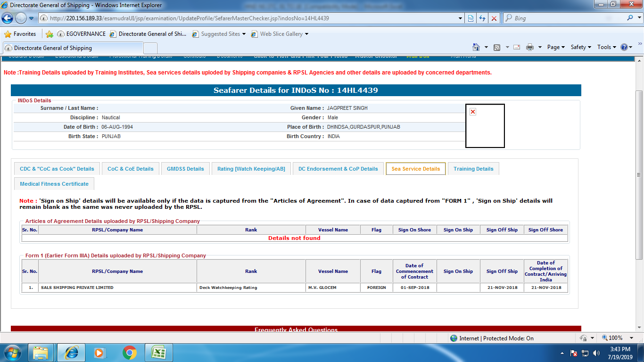Click the security padlock icon in status bar
Viewport: 644px width, 362px height.
pos(583,338)
